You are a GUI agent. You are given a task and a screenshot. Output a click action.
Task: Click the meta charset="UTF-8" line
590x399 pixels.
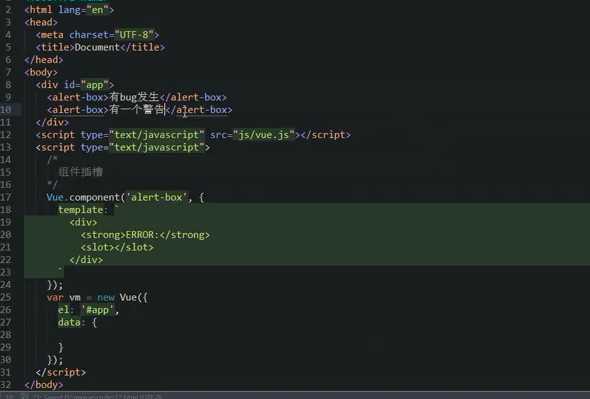(97, 35)
